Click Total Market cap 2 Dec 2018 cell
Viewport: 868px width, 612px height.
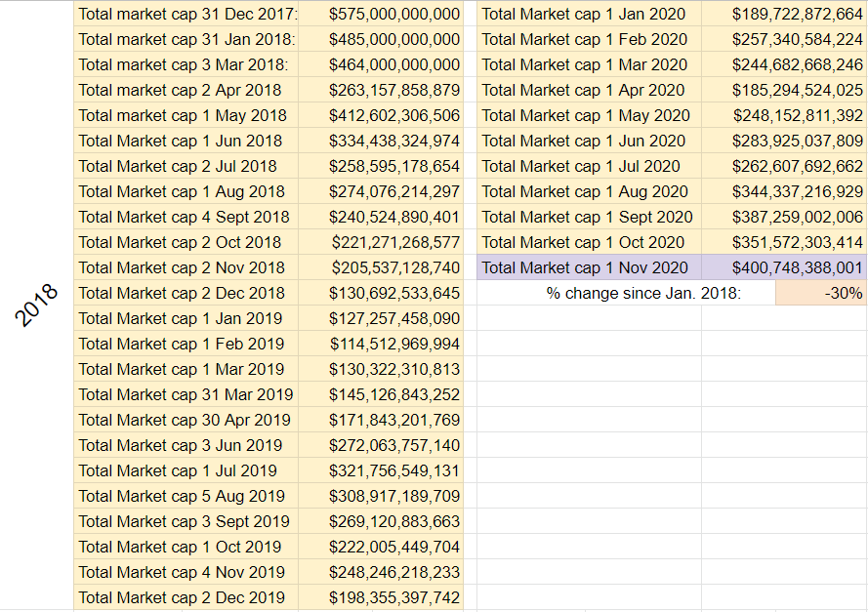click(x=186, y=293)
